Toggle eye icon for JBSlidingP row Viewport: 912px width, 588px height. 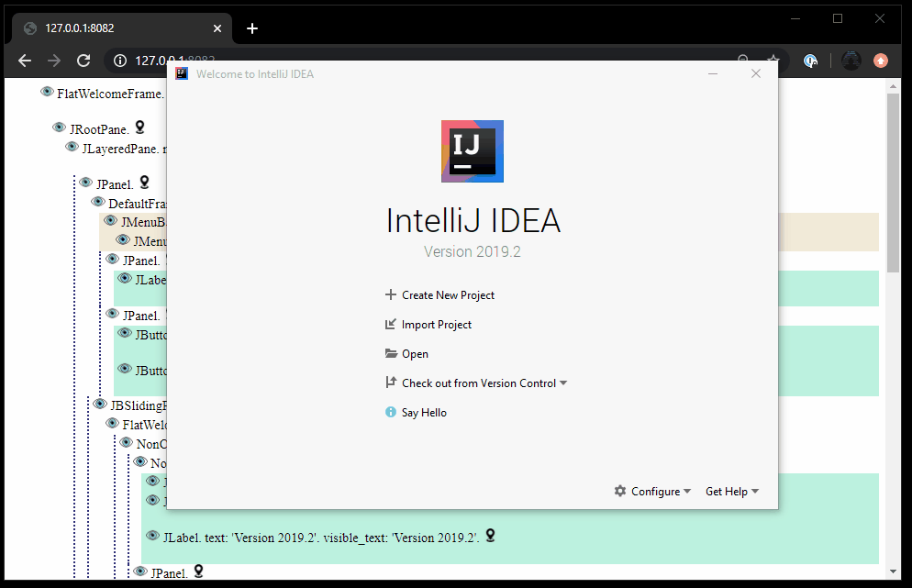coord(100,405)
